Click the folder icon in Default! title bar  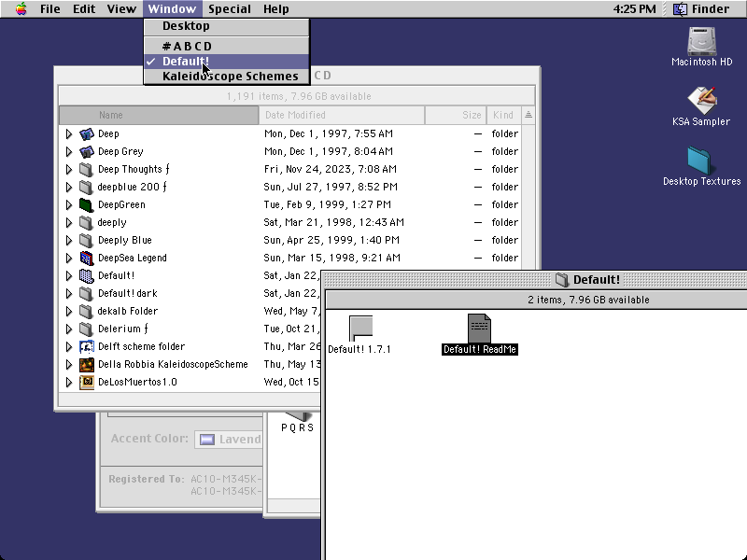(562, 279)
